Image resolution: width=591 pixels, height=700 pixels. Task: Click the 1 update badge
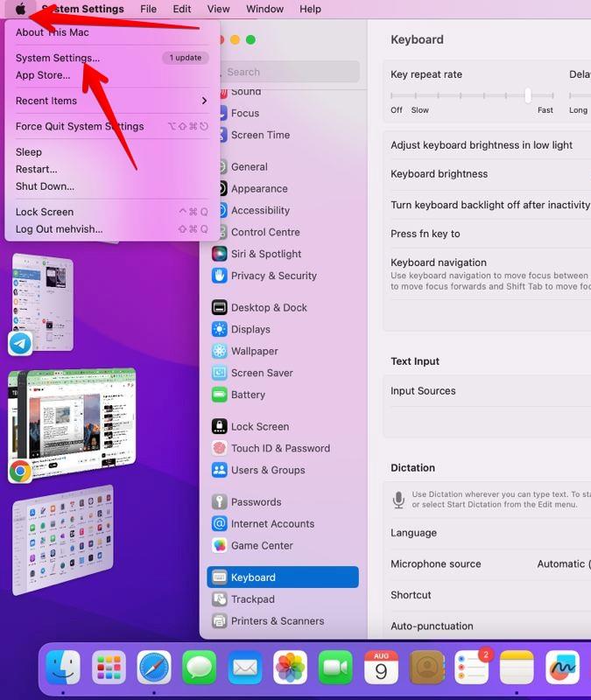point(186,58)
